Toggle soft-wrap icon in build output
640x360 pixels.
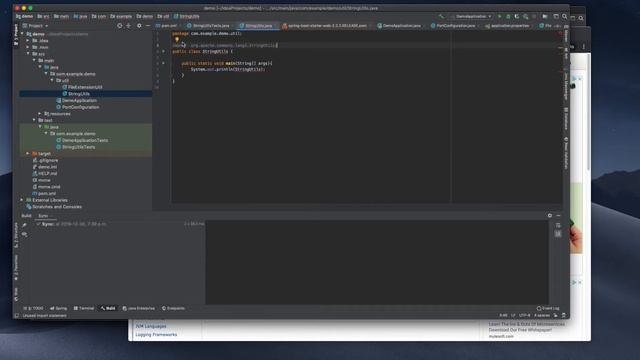(x=558, y=225)
